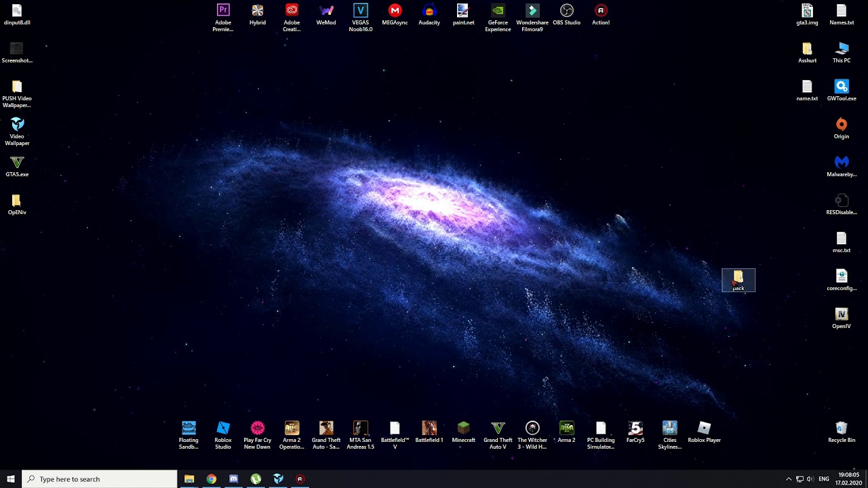This screenshot has width=868, height=488.
Task: Select the Malwarebytes desktop shortcut
Action: tap(842, 167)
